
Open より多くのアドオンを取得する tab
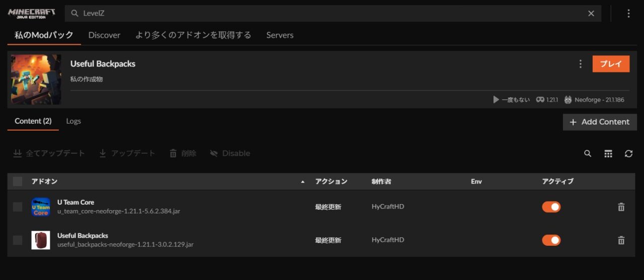pyautogui.click(x=193, y=35)
